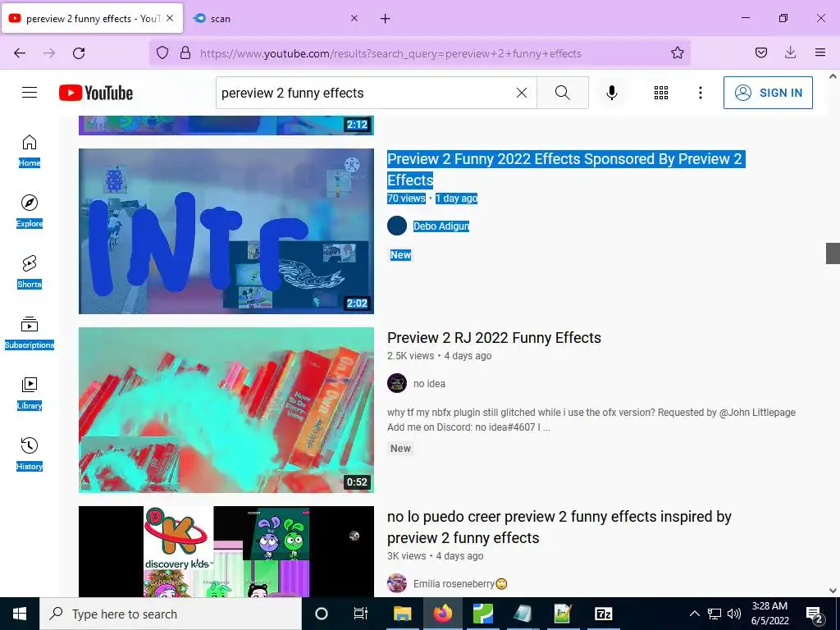Click Firefox icon on taskbar
Screen dimensions: 840x630
click(x=443, y=614)
